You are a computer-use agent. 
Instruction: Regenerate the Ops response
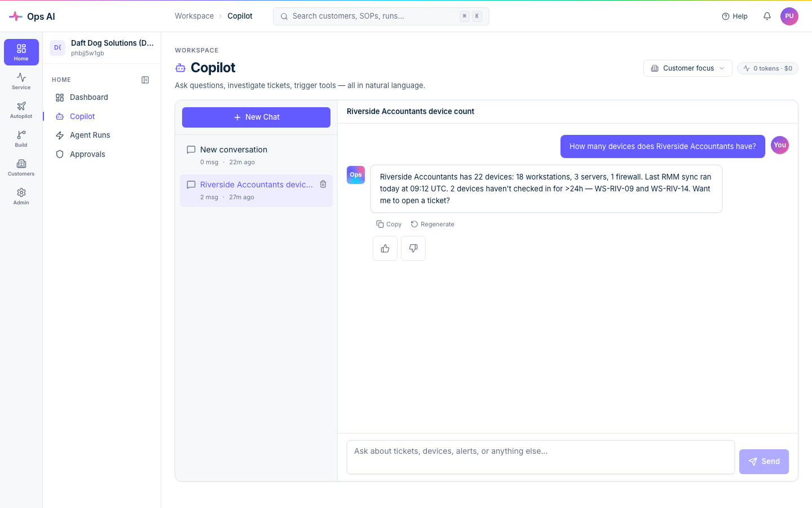(x=433, y=224)
